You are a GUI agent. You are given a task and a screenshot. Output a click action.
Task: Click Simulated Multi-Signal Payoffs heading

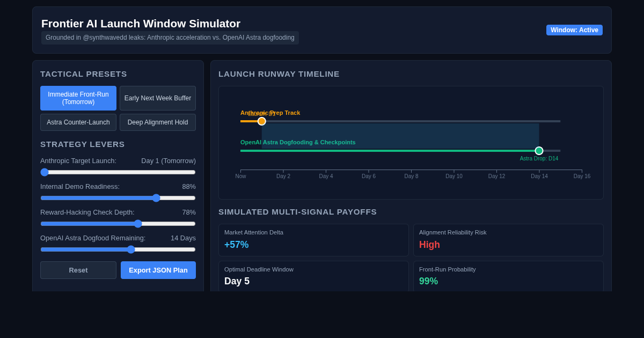298,212
